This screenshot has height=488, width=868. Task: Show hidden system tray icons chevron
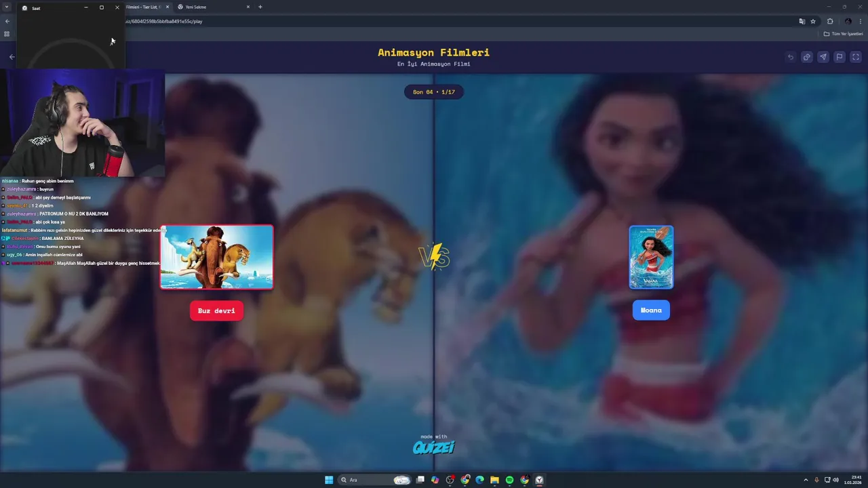(x=806, y=480)
